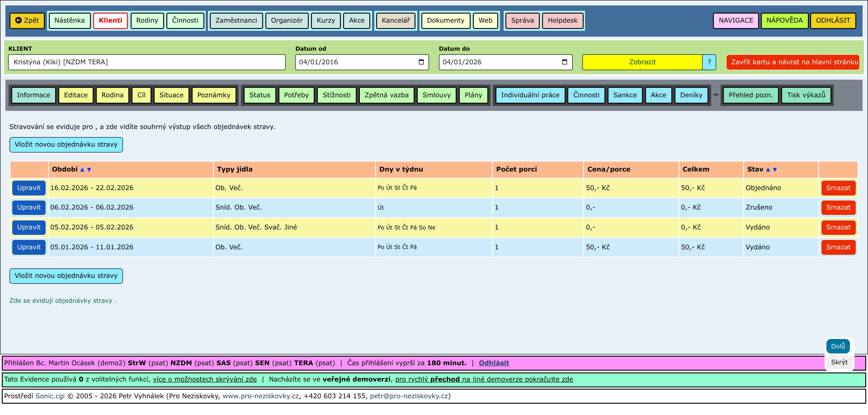Open the Web section
868x415 pixels.
point(486,21)
